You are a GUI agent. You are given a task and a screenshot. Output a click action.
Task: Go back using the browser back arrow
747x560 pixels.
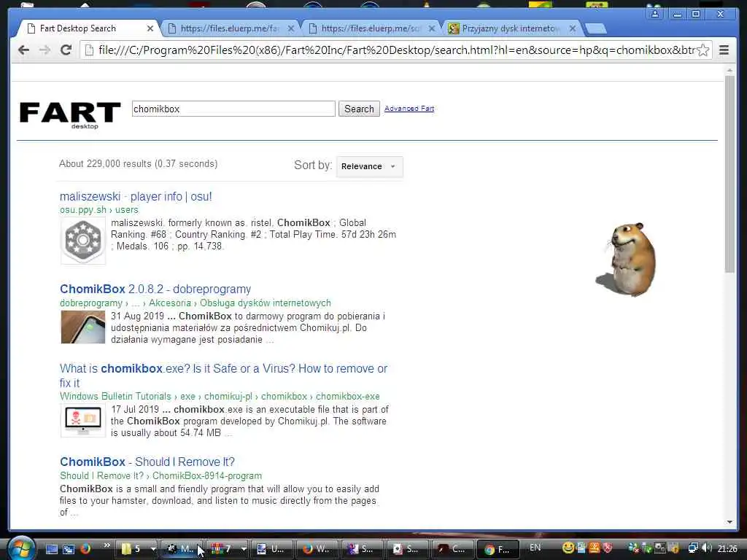tap(23, 50)
